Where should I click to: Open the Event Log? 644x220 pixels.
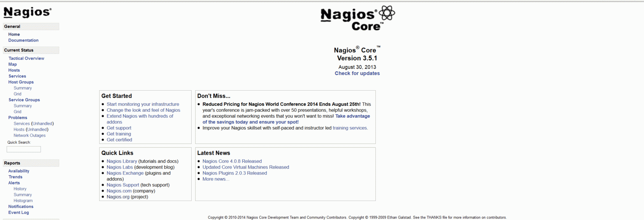pyautogui.click(x=19, y=213)
